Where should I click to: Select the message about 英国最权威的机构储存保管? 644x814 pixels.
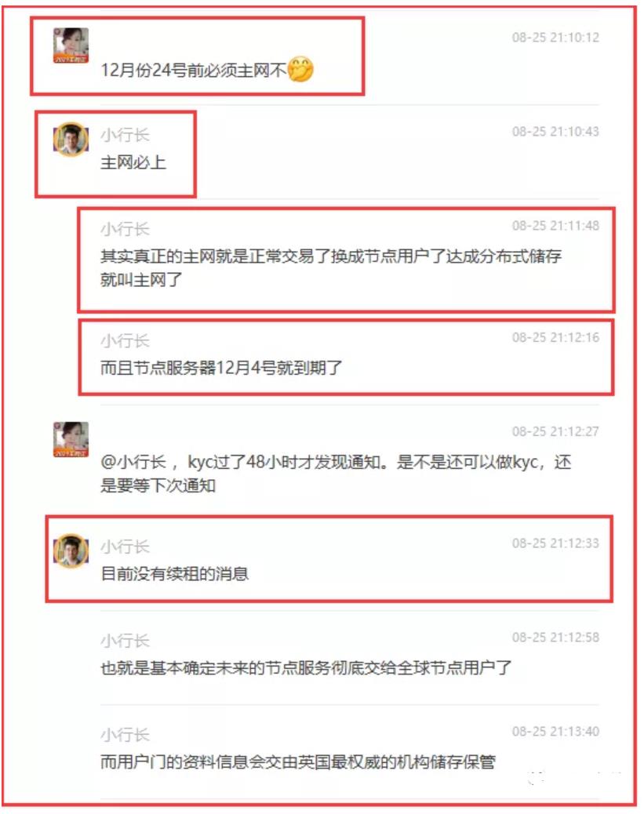297,761
